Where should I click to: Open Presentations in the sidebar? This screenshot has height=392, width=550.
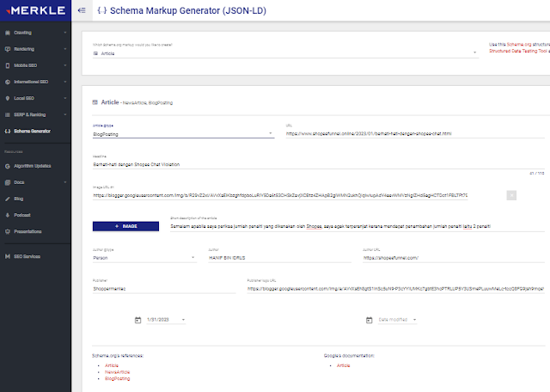[x=27, y=231]
